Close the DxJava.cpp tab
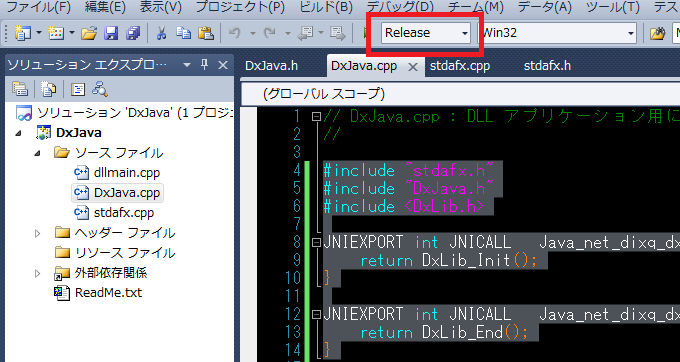This screenshot has height=362, width=680. (x=413, y=67)
